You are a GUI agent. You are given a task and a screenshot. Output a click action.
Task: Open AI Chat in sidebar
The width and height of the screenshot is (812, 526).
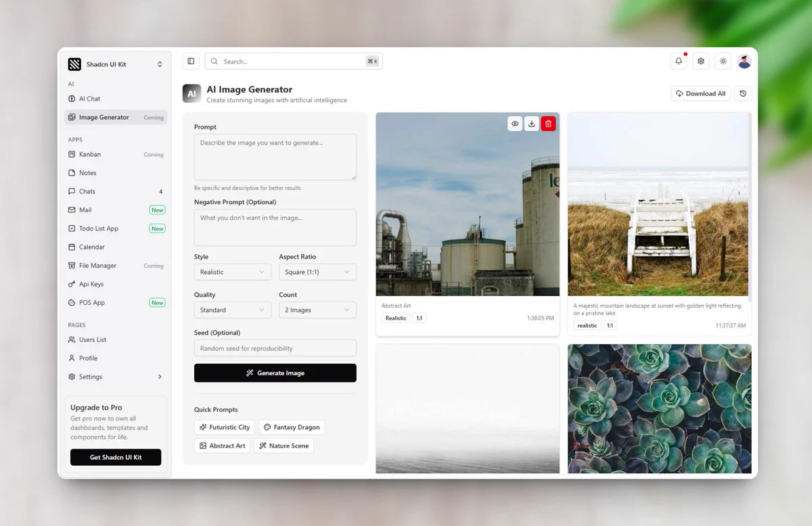pyautogui.click(x=116, y=99)
